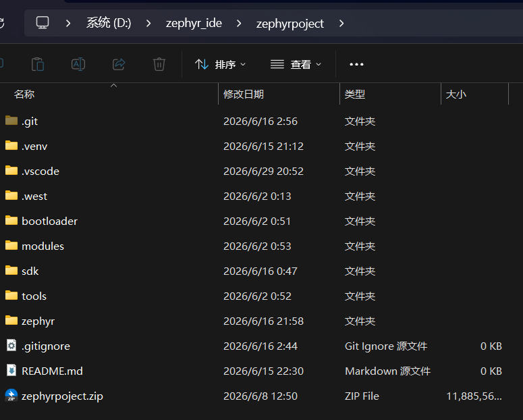Viewport: 523px width, 420px height.
Task: Sort by 名称 column header
Action: coord(24,94)
